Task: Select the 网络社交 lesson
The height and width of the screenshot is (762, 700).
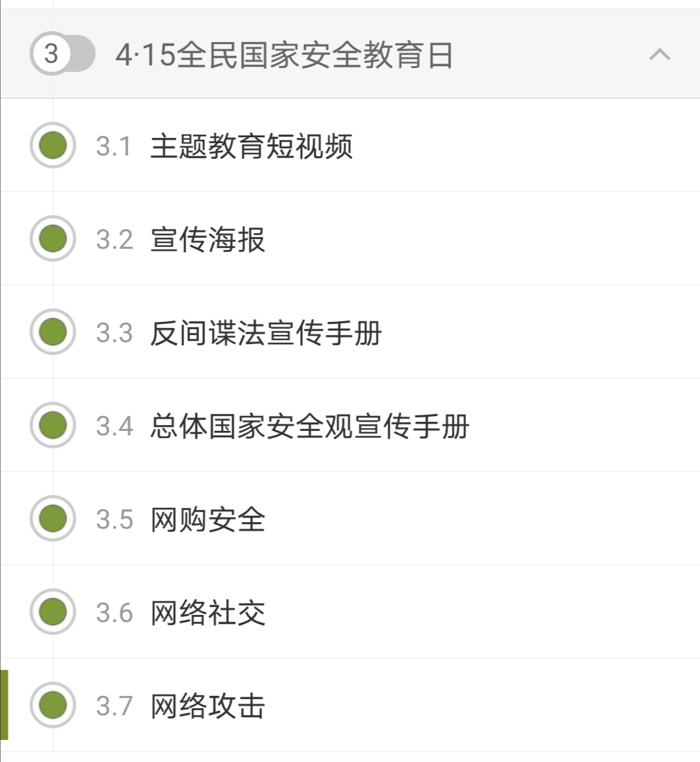Action: pyautogui.click(x=208, y=613)
